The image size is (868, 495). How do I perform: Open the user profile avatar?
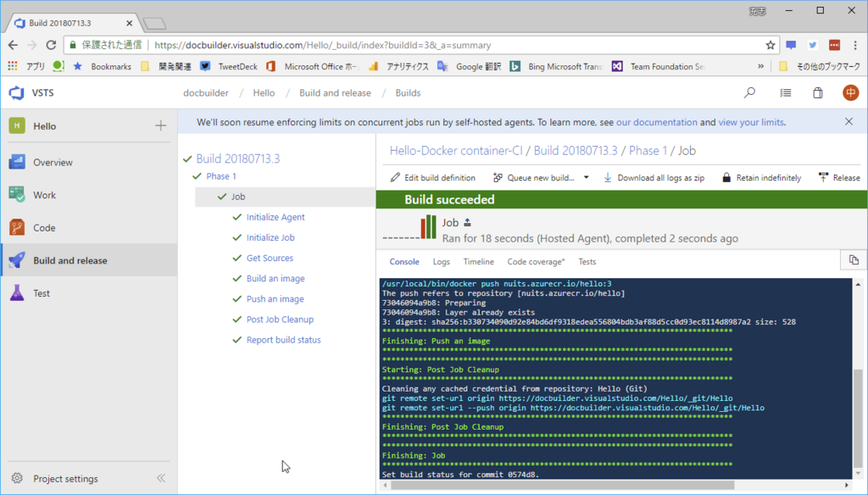pyautogui.click(x=851, y=92)
